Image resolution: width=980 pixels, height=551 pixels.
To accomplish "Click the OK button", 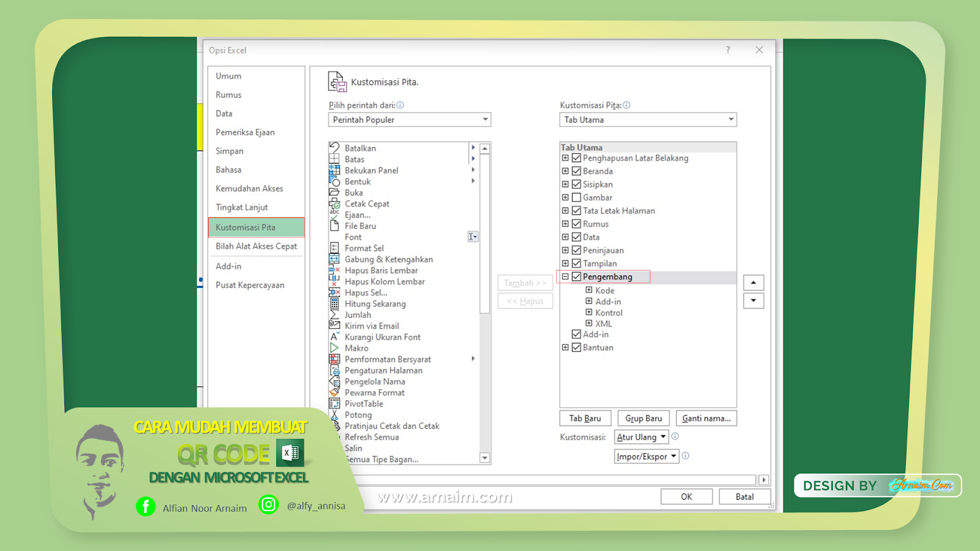I will [x=687, y=497].
